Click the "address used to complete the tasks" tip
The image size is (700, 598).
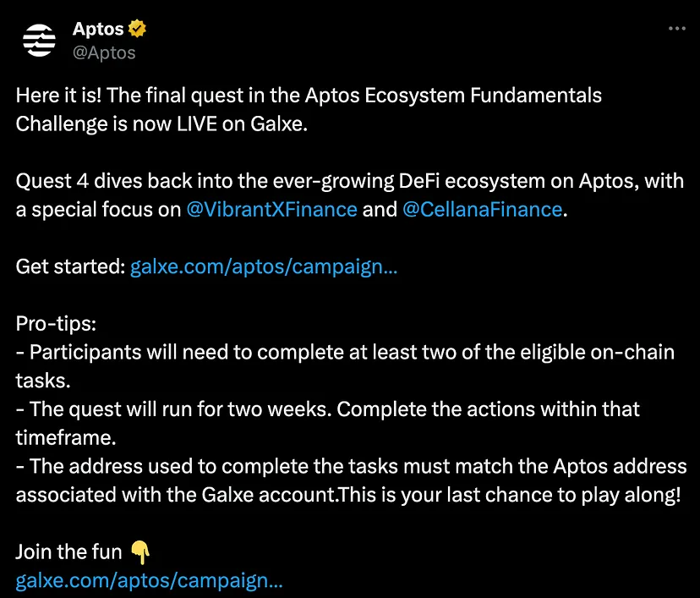352,467
